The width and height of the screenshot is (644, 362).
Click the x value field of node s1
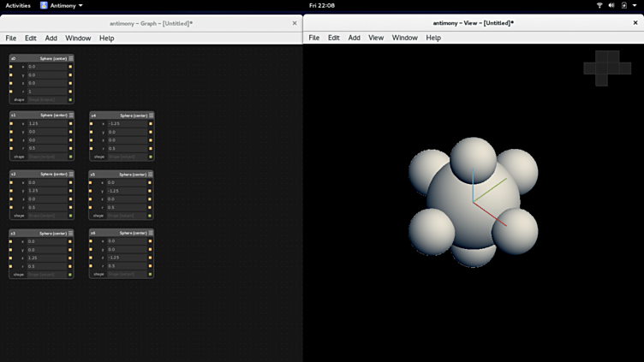tap(46, 123)
